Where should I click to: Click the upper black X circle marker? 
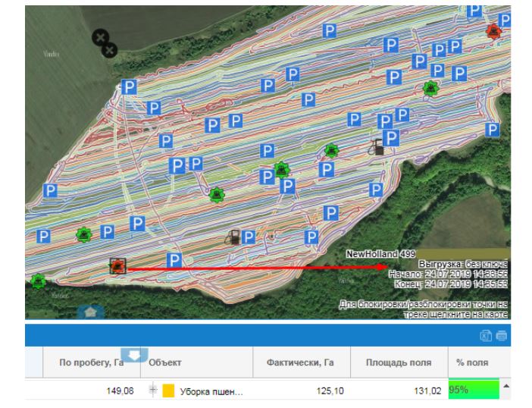coord(101,38)
